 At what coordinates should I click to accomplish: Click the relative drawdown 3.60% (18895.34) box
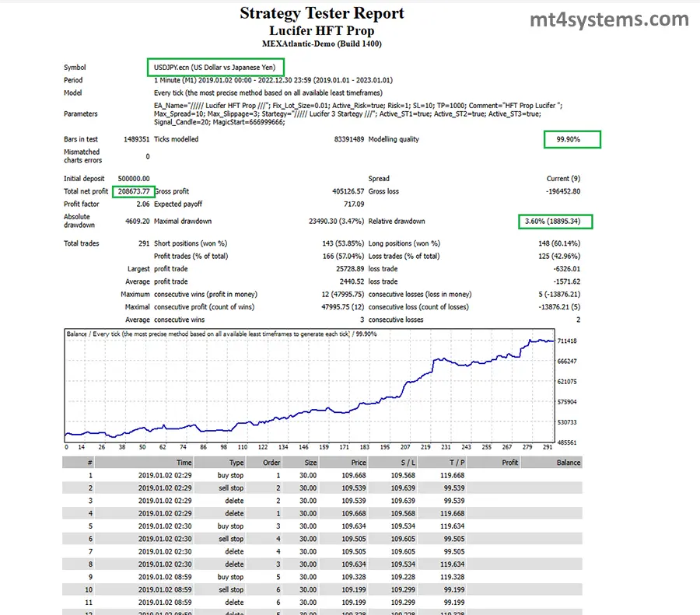point(555,222)
